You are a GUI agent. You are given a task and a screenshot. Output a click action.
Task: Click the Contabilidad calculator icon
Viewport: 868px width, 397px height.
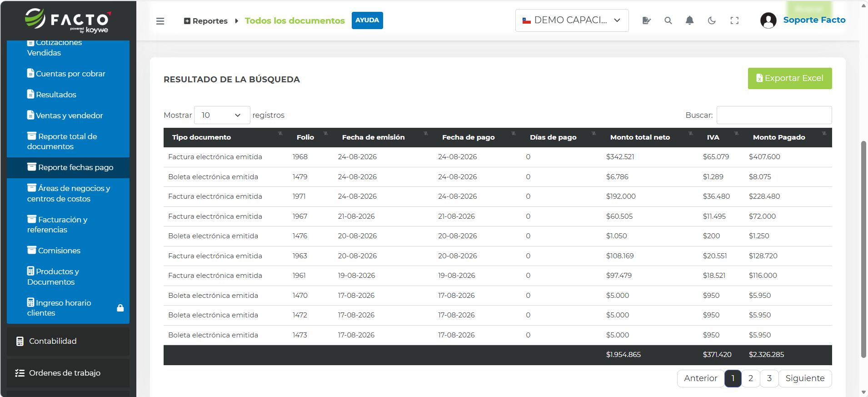[20, 342]
